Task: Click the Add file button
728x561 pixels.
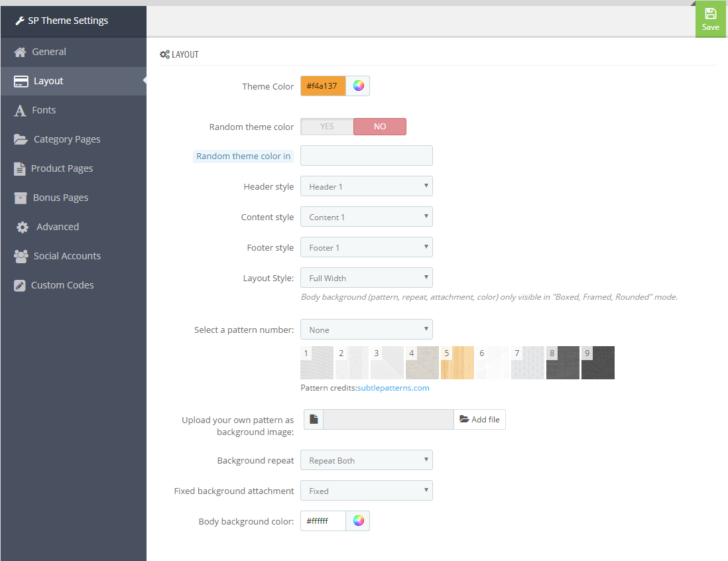Action: [479, 419]
